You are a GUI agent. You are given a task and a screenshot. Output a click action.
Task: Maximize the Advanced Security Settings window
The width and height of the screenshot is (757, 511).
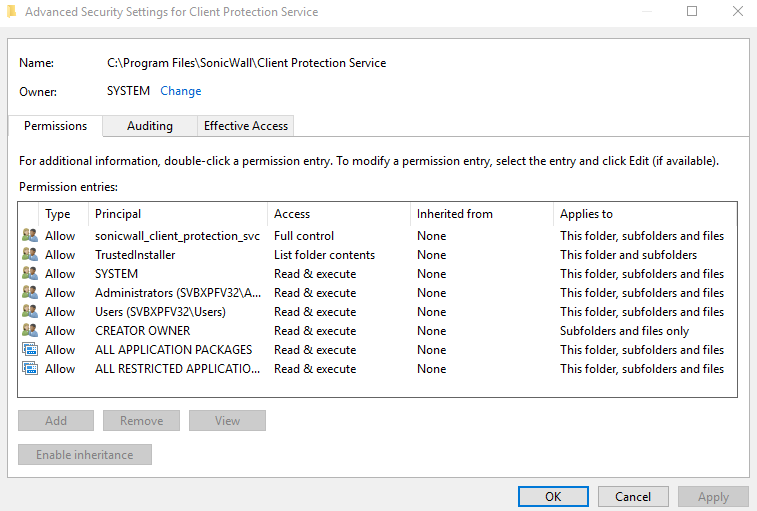[692, 12]
